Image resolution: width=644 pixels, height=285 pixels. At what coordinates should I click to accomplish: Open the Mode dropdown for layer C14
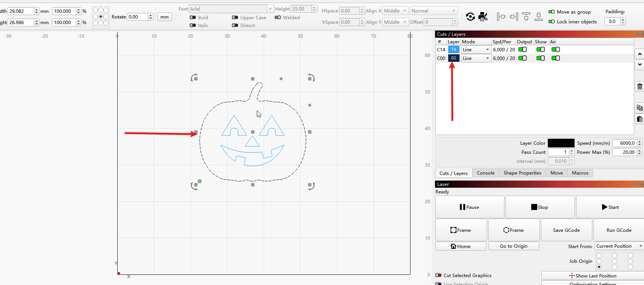tap(476, 50)
